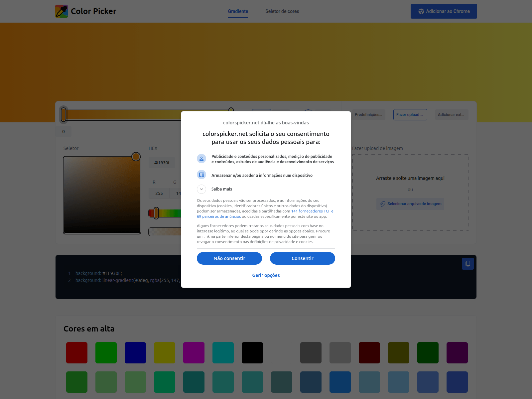This screenshot has width=532, height=399.
Task: Click the Chrome icon on Adicionar ao Chrome
Action: 421,11
